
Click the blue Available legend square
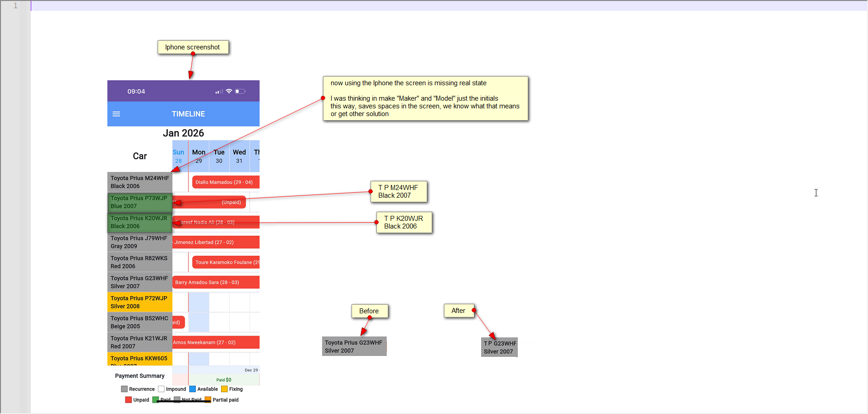(x=193, y=389)
